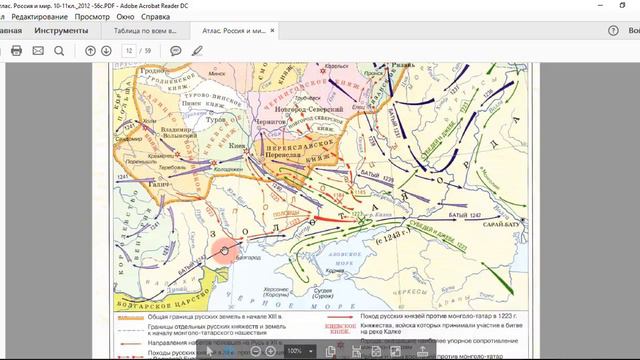Select the 'Атлас. Россия и ми...' document tab
Image resolution: width=640 pixels, height=360 pixels.
click(x=234, y=31)
